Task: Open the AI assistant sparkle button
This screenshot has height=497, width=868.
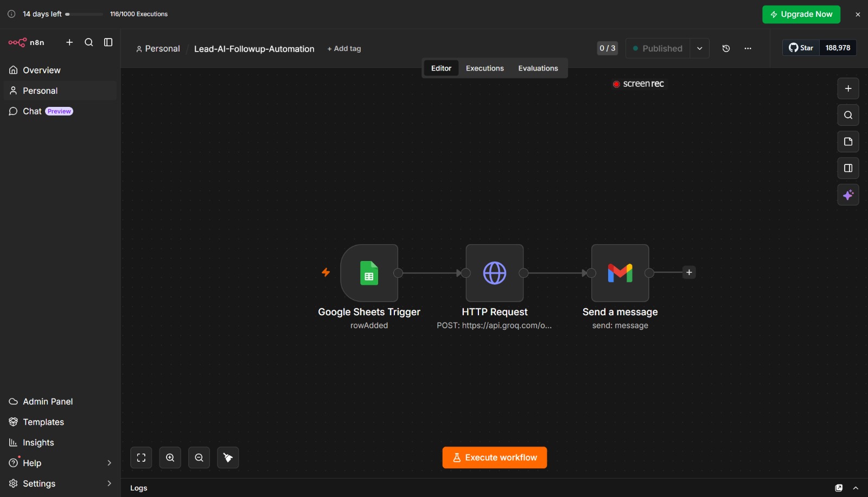Action: coord(848,195)
